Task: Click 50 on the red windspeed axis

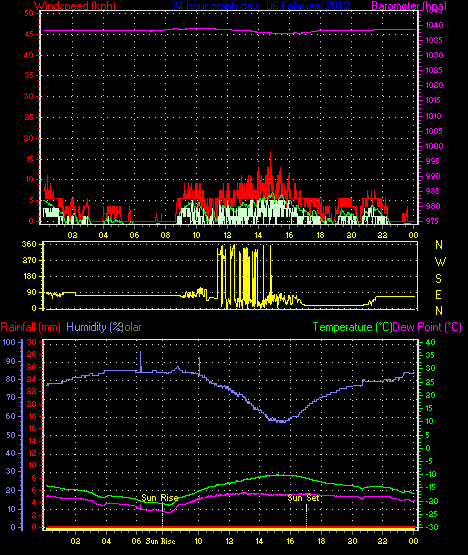Action: [29, 13]
